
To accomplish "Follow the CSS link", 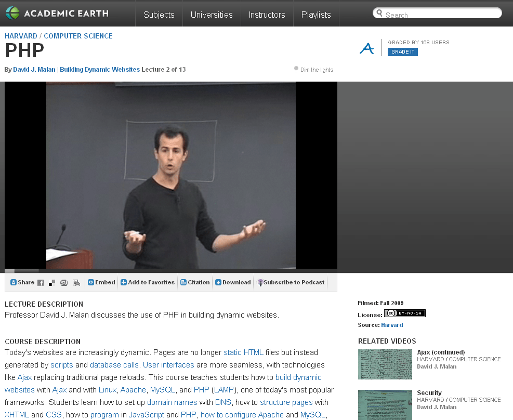I will [54, 414].
